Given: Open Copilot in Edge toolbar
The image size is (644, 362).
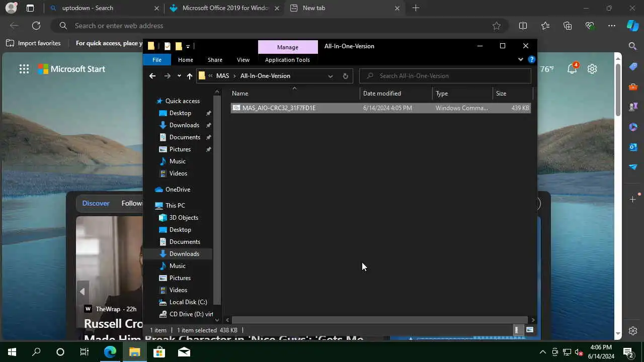Looking at the screenshot, I should coord(633,26).
